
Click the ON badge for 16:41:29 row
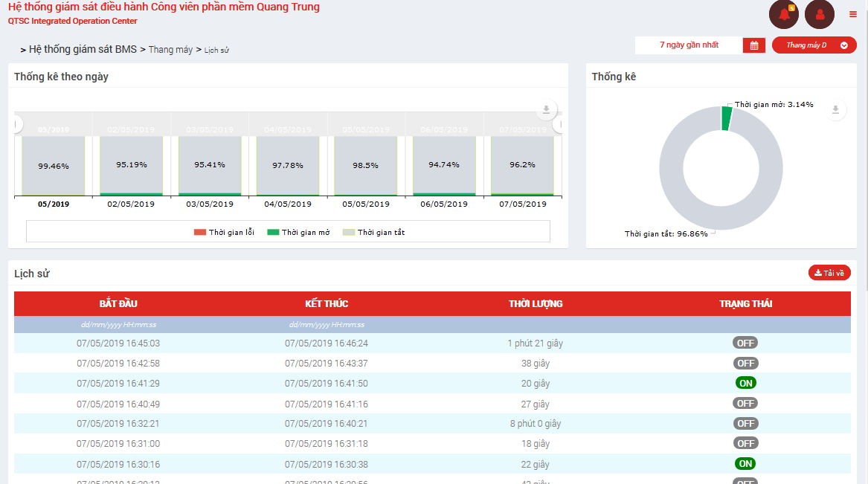pyautogui.click(x=746, y=384)
